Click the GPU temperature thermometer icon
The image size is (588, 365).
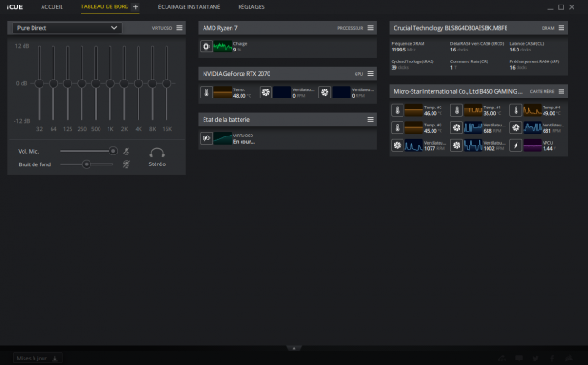(206, 92)
